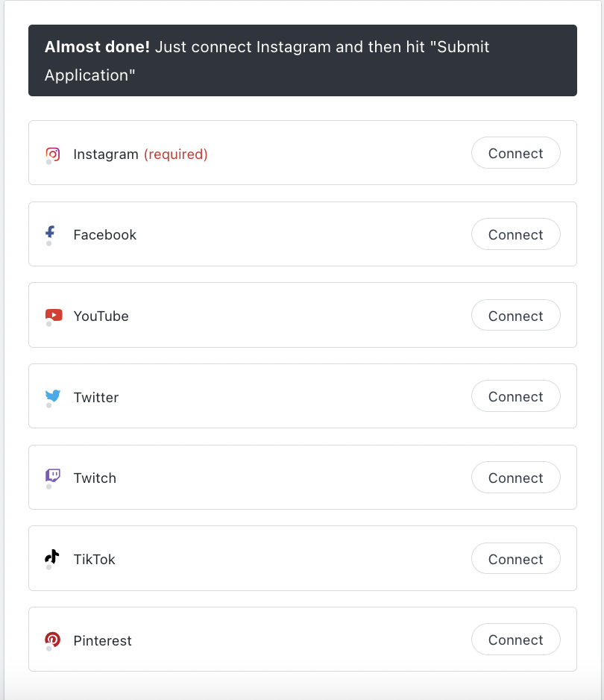Click the "Almost done!" notice banner
Viewport: 604px width, 700px height.
302,60
